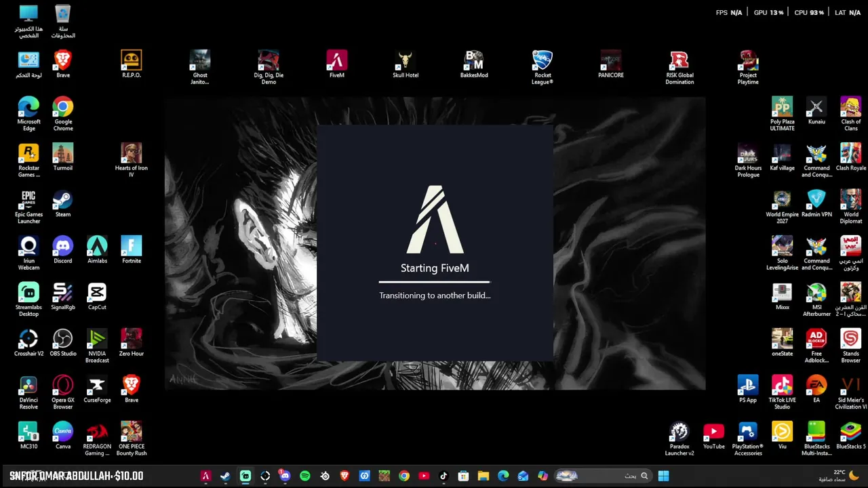Open the Recycle Bin desktop icon
This screenshot has height=488, width=868.
pos(63,21)
